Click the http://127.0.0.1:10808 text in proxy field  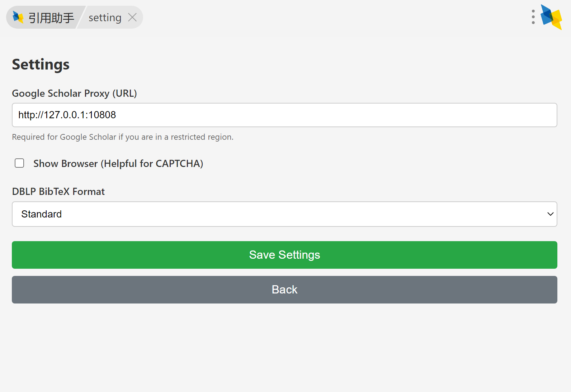click(67, 115)
